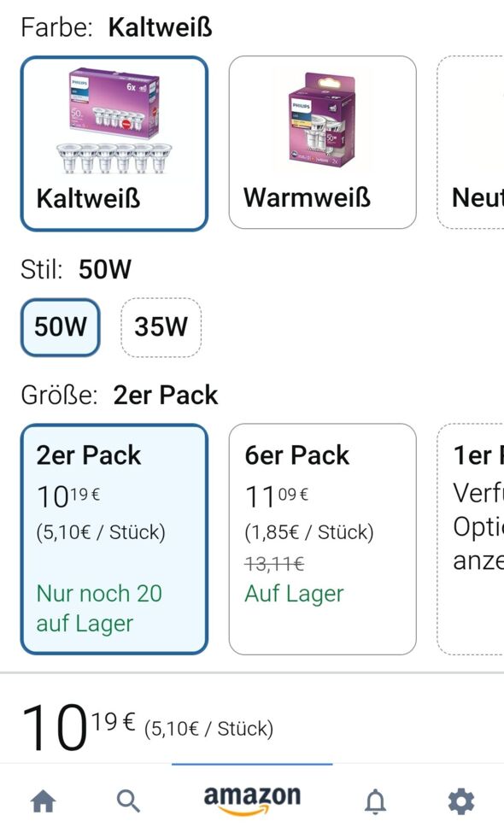Tap the home icon in the bottom bar

[44, 801]
